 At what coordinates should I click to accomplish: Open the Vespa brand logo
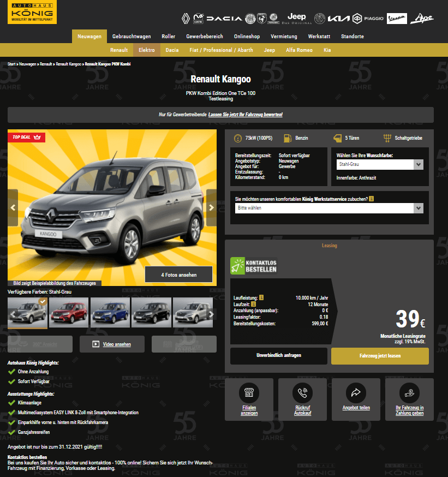(397, 19)
